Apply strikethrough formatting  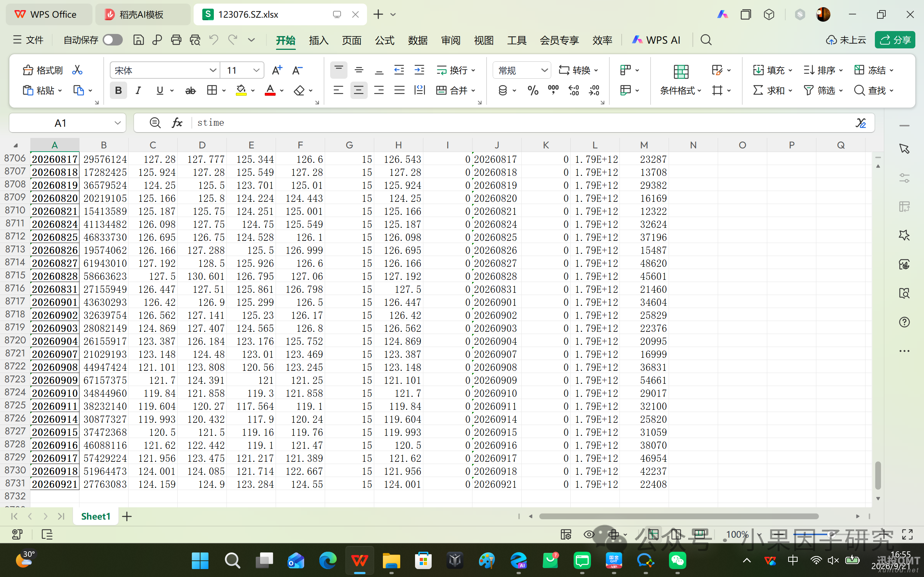point(190,90)
